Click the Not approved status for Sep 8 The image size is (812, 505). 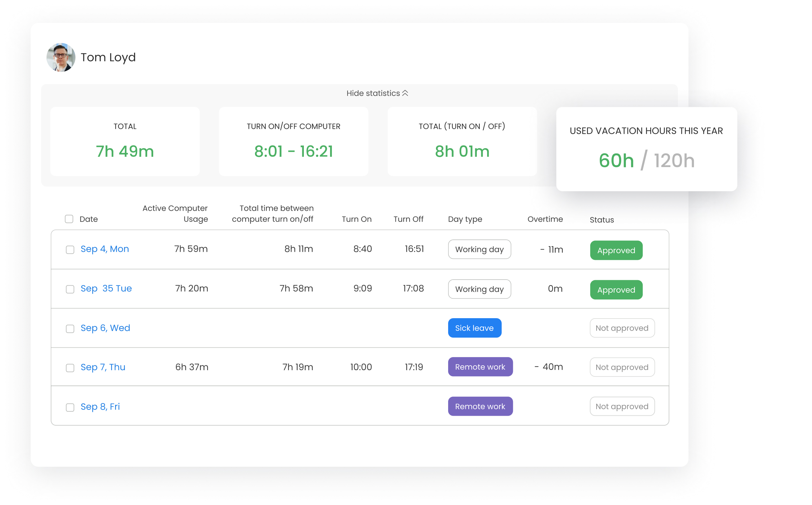pyautogui.click(x=622, y=406)
